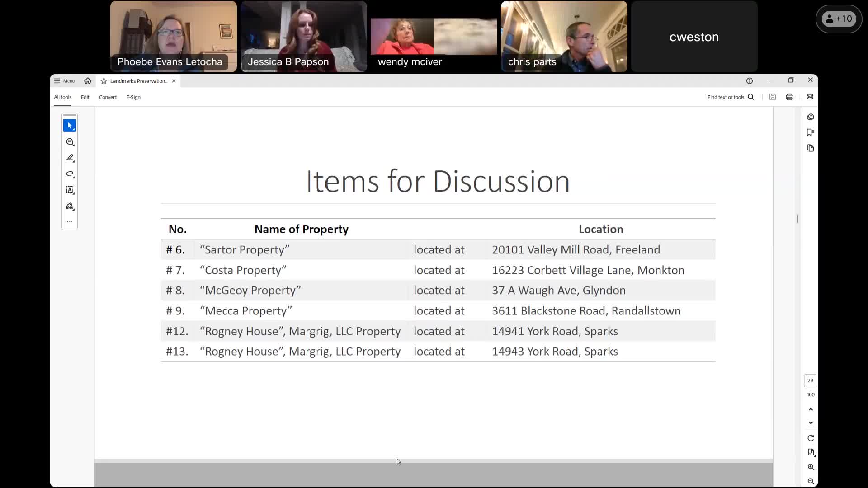Open the Bookmarks panel icon
Viewport: 868px width, 488px height.
coord(810,132)
